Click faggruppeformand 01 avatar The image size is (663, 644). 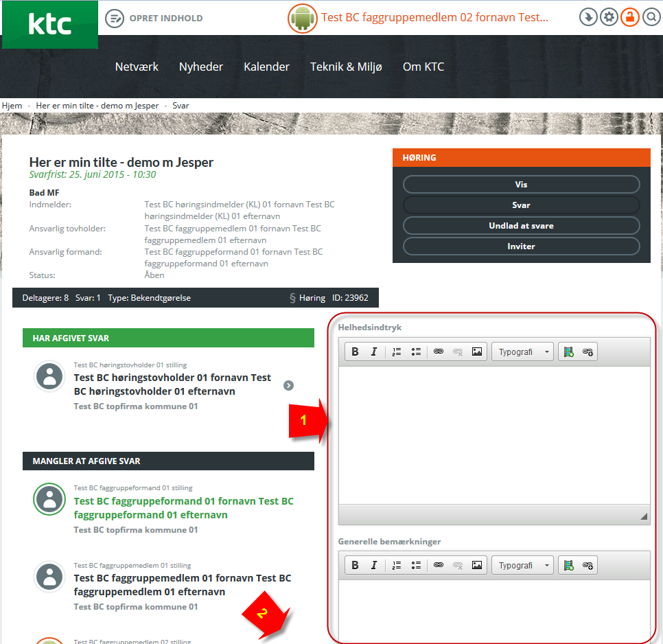(49, 499)
